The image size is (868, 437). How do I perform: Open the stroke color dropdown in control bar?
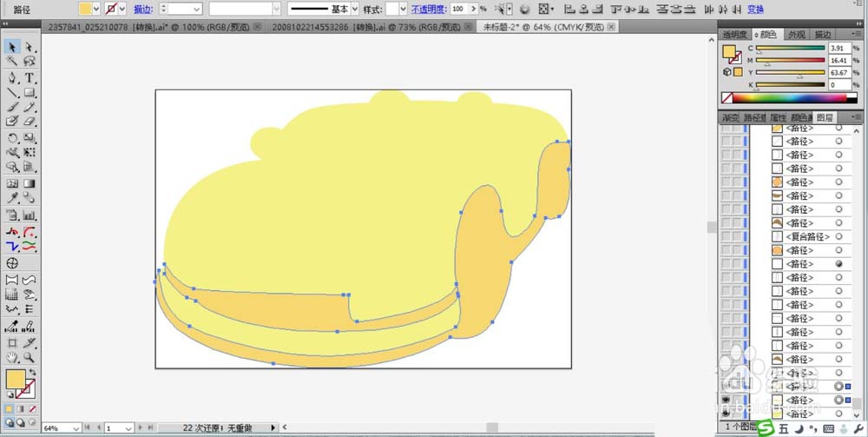pos(122,9)
